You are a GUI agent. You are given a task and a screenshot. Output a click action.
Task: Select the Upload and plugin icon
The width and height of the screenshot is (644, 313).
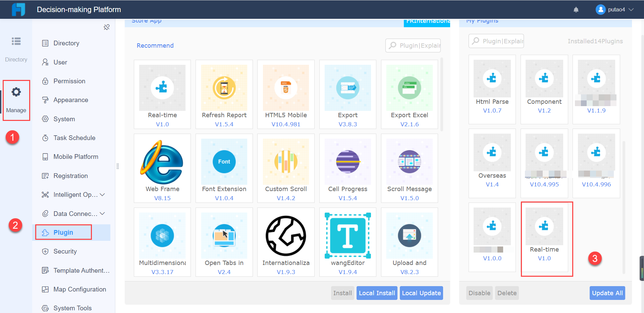[x=409, y=235]
